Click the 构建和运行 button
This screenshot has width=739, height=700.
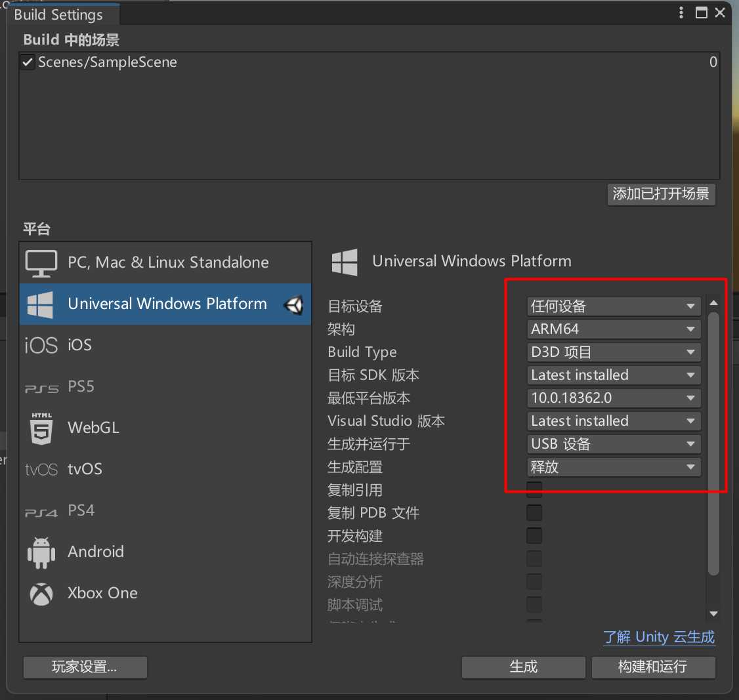click(653, 667)
